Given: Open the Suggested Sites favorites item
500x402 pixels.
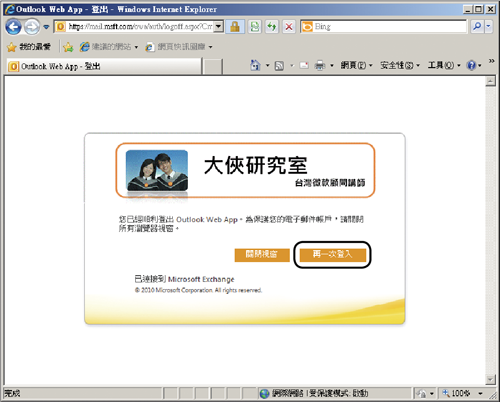Looking at the screenshot, I should pyautogui.click(x=109, y=47).
